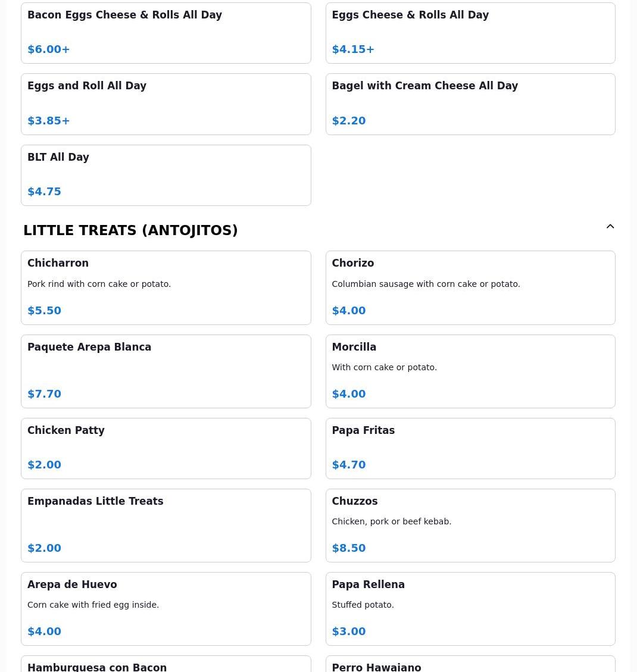Open the Papa Fritas item
This screenshot has height=672, width=637.
pyautogui.click(x=470, y=448)
